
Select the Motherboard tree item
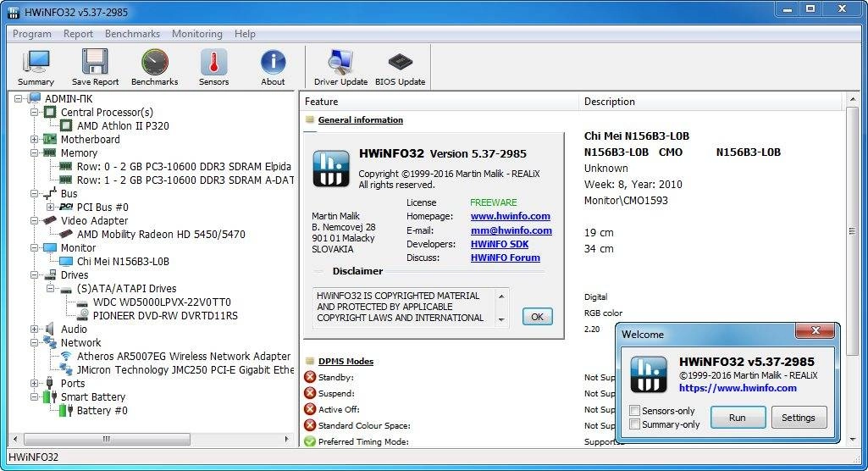click(91, 140)
